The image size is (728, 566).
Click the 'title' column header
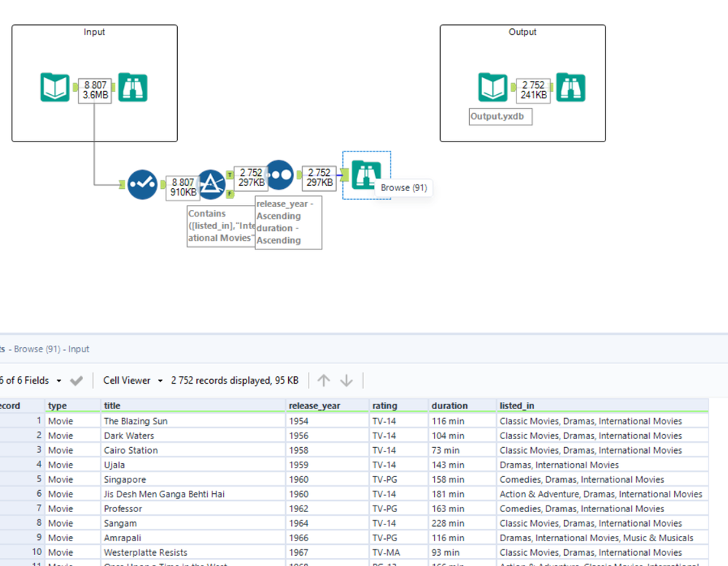coord(193,406)
